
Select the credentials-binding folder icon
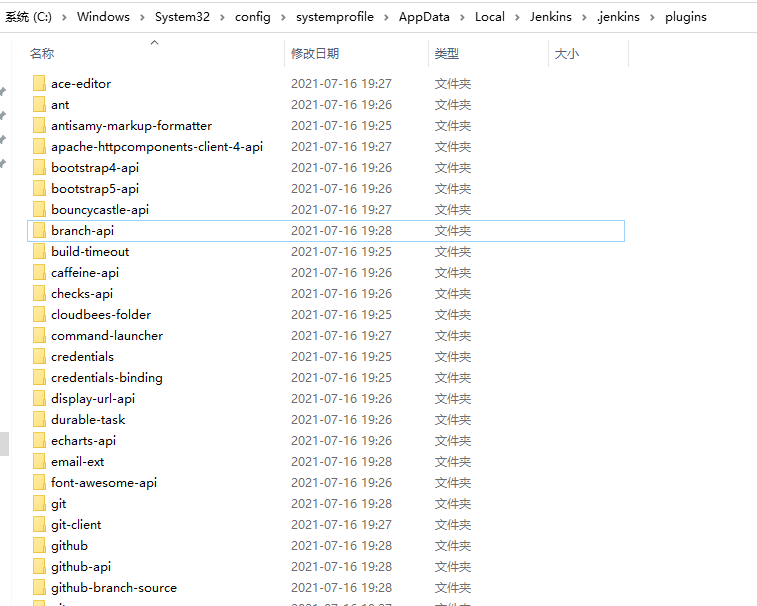[40, 378]
